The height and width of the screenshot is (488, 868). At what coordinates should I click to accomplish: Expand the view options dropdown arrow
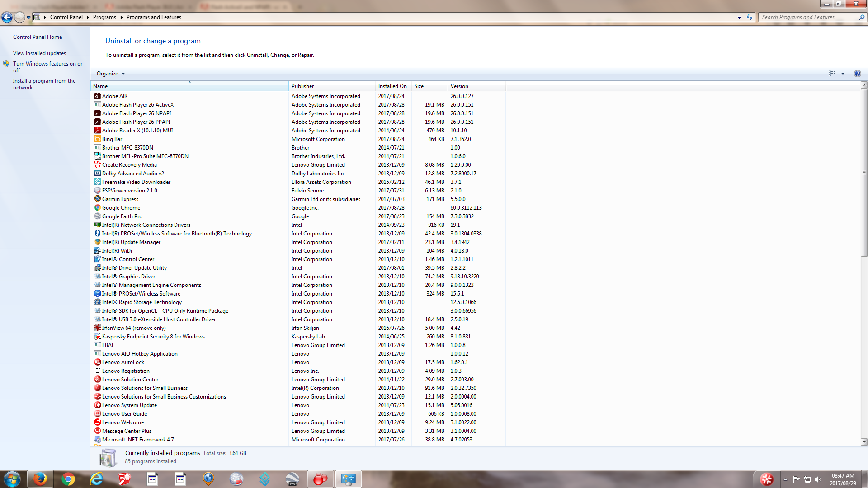(843, 74)
